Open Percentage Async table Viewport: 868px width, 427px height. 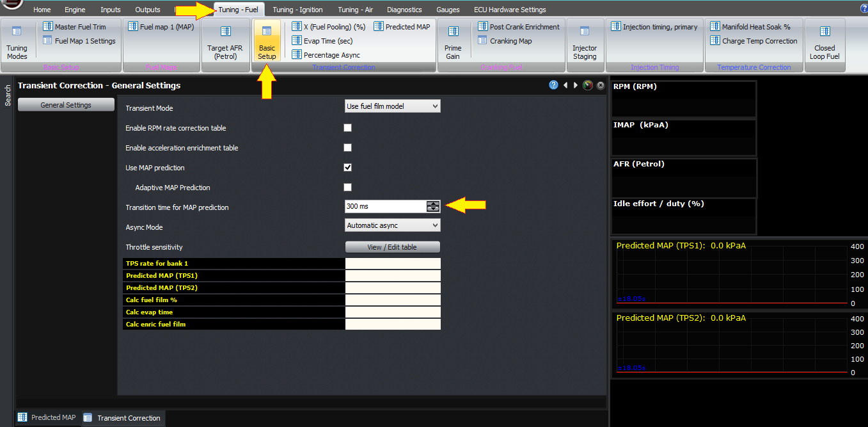coord(326,55)
